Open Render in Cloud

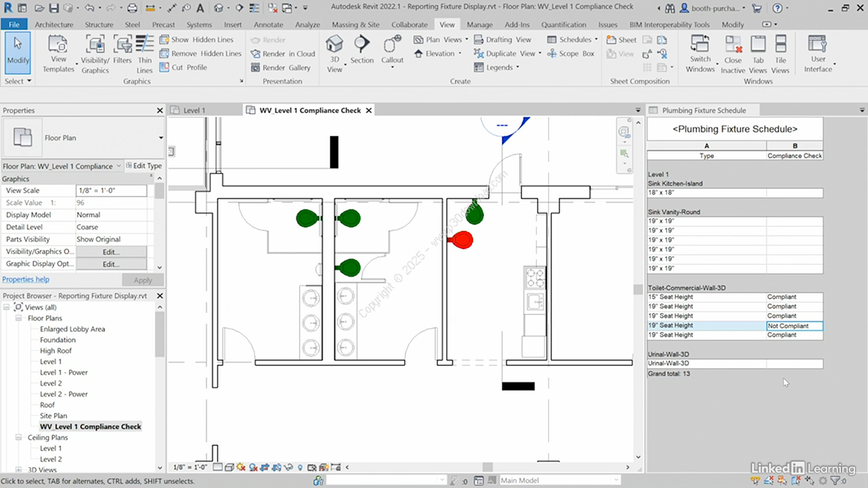283,54
